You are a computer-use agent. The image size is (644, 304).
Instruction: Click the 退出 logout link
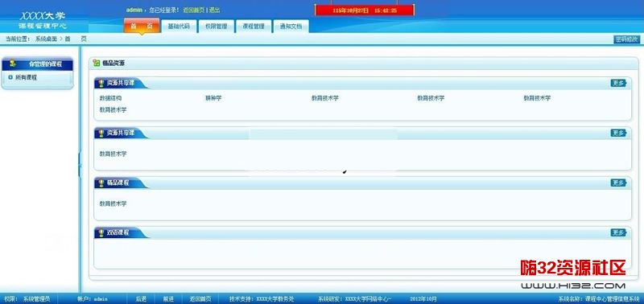tap(215, 10)
